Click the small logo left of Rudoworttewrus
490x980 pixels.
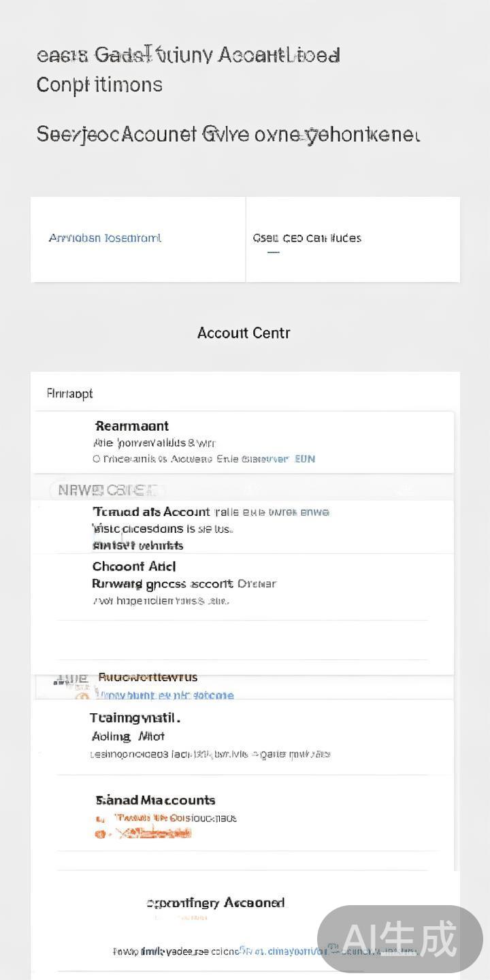point(71,679)
